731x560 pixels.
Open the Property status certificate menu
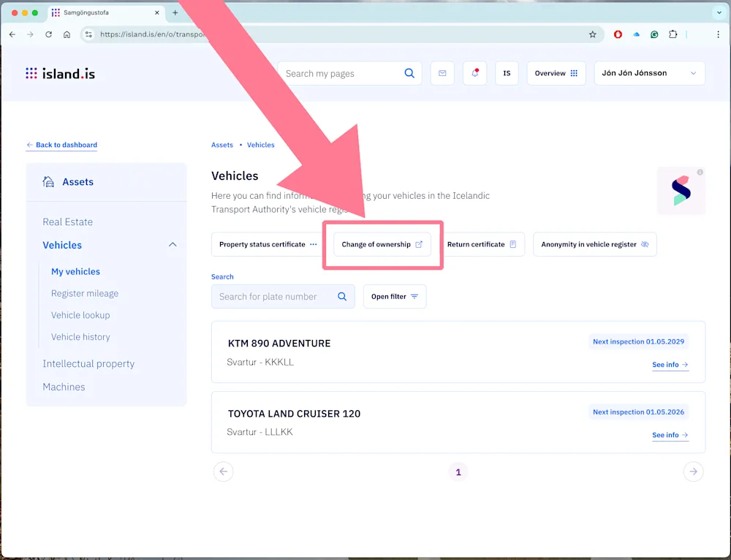[268, 244]
